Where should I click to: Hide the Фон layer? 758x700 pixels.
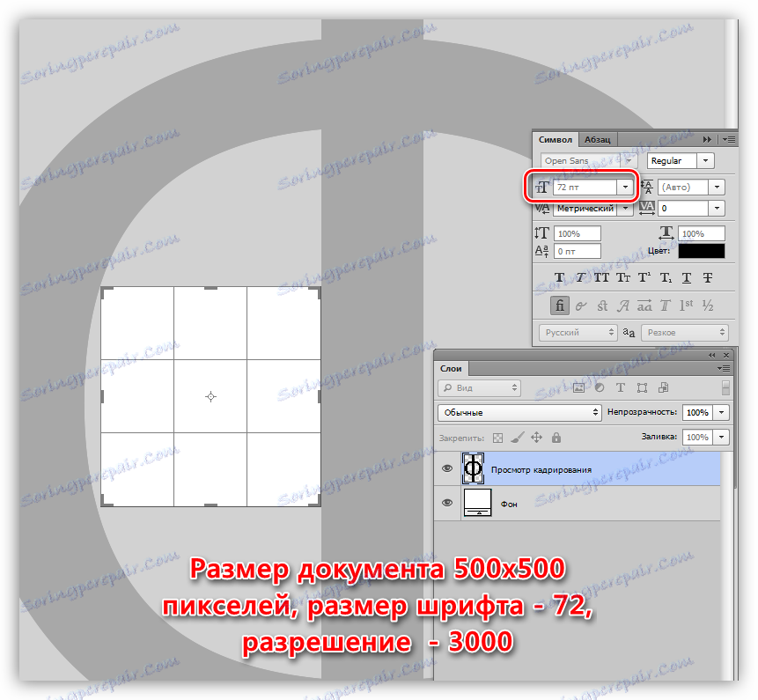click(447, 503)
